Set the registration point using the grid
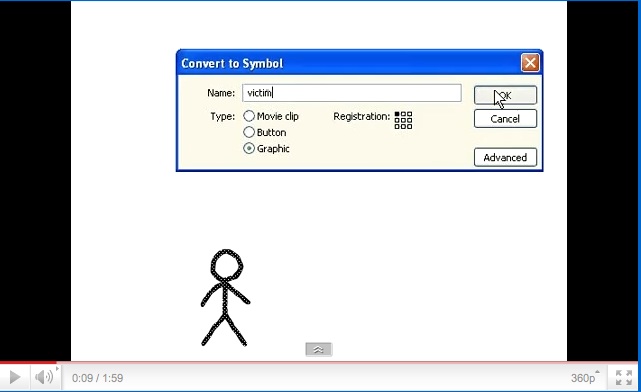The image size is (641, 392). [x=403, y=120]
